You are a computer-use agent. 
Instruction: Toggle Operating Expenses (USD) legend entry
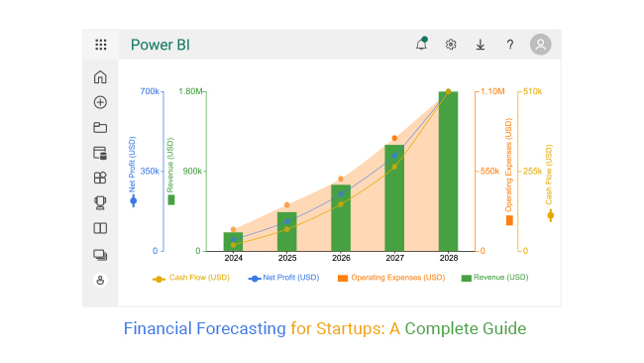tap(391, 278)
